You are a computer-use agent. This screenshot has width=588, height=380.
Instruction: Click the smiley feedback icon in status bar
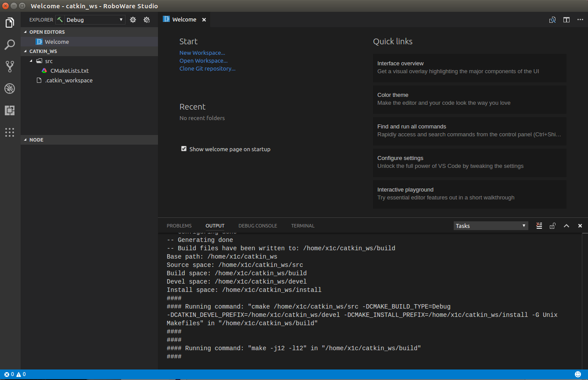pyautogui.click(x=578, y=374)
